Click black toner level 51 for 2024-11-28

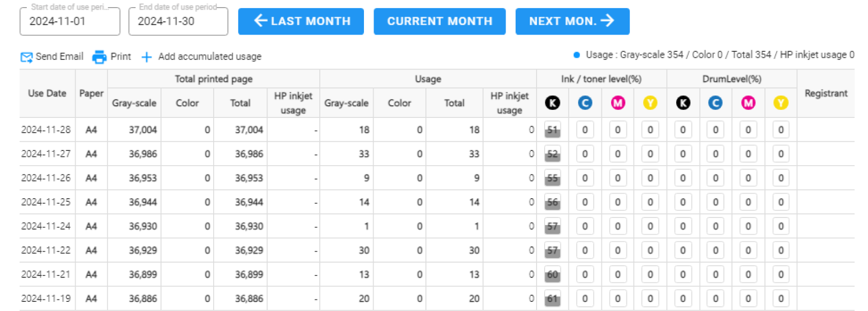point(552,130)
